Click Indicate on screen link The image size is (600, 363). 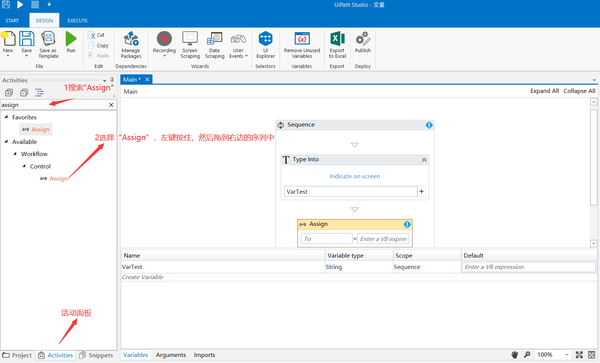tap(355, 176)
